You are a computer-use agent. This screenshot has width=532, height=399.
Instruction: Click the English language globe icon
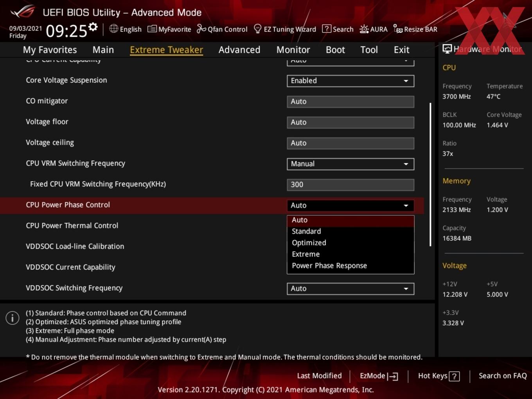pos(113,29)
